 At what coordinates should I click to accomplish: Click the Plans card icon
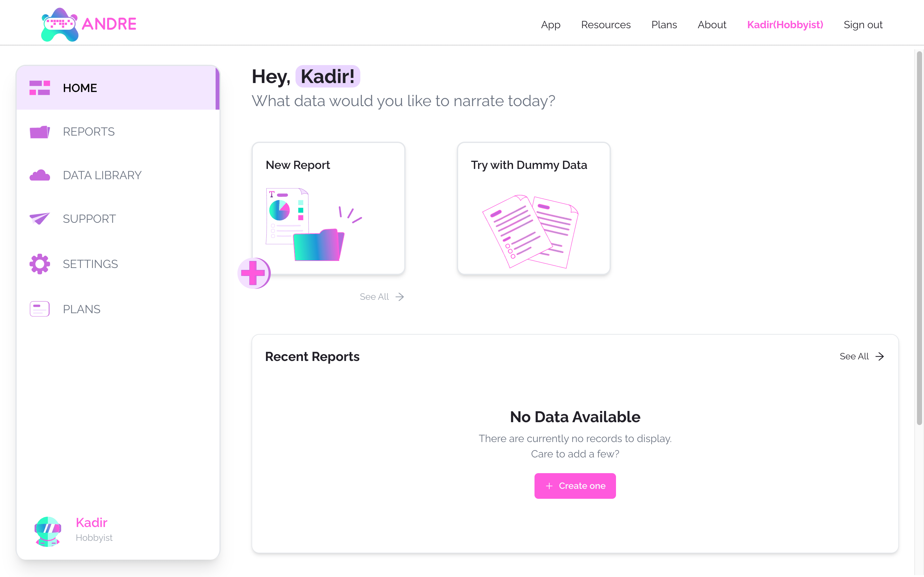pos(40,309)
